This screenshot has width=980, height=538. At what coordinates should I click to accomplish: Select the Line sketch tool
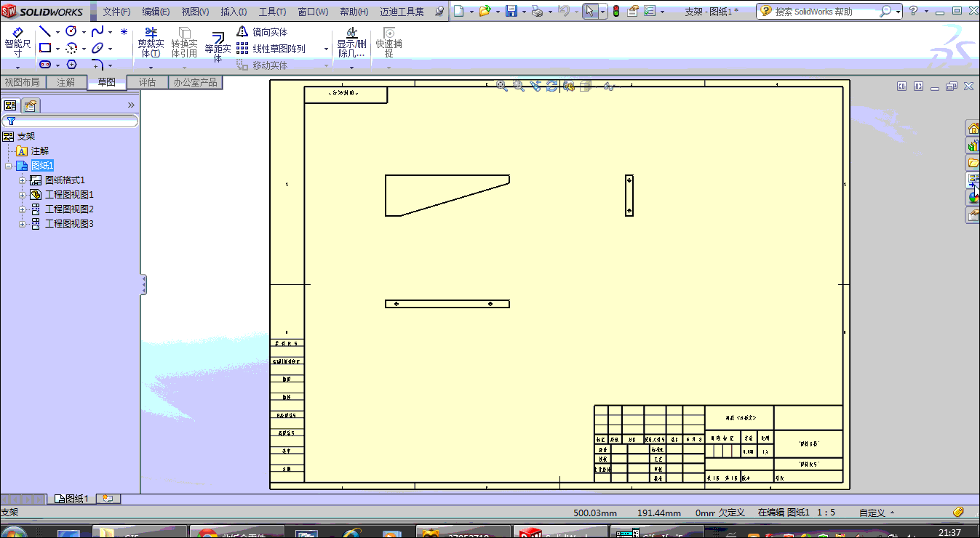(x=45, y=31)
